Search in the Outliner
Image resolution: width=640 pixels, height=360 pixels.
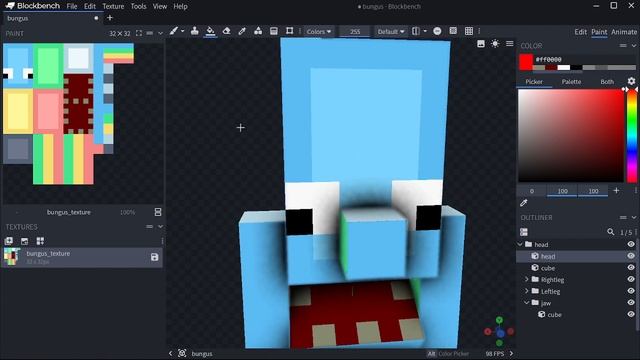[x=611, y=232]
